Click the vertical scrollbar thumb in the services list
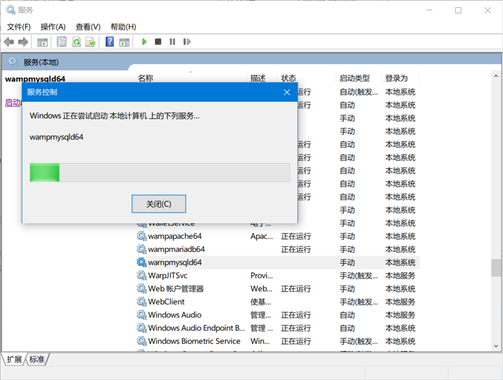The image size is (503, 380). [496, 268]
